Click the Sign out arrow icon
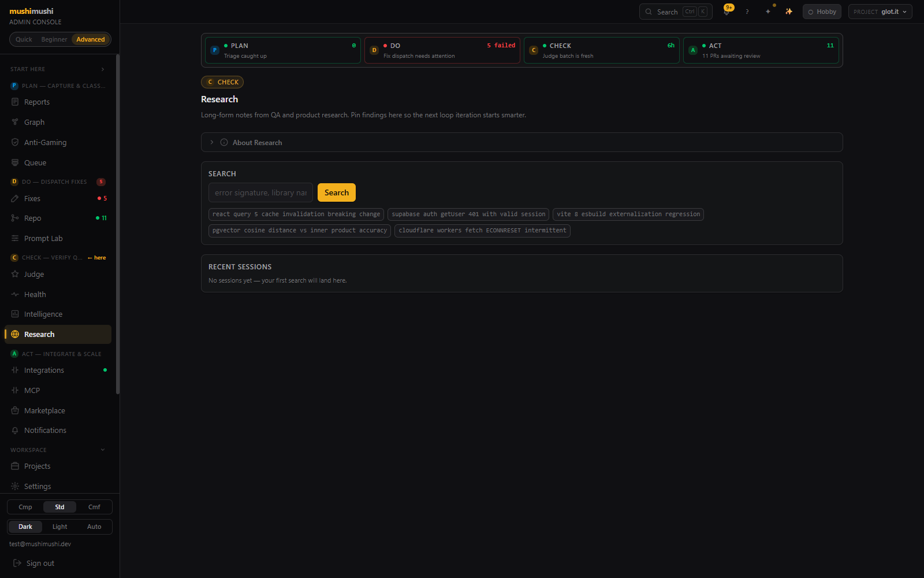 (17, 563)
